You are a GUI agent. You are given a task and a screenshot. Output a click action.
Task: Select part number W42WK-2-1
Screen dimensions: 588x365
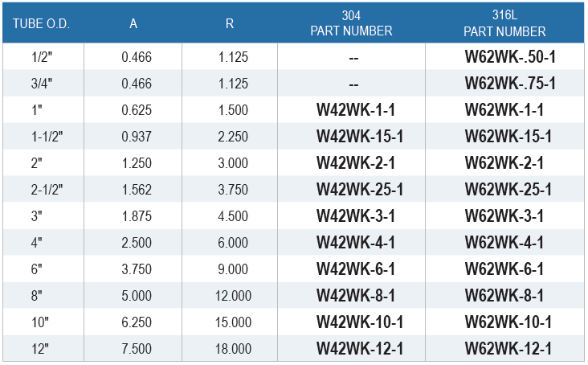click(356, 163)
